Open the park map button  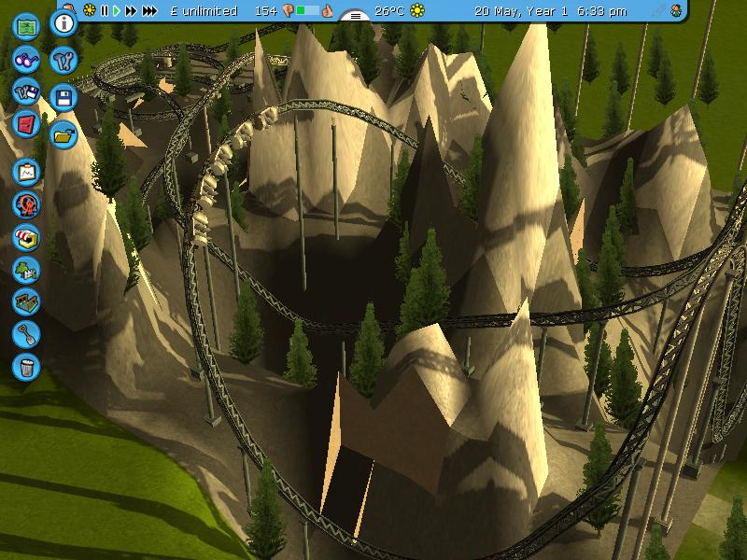(26, 26)
